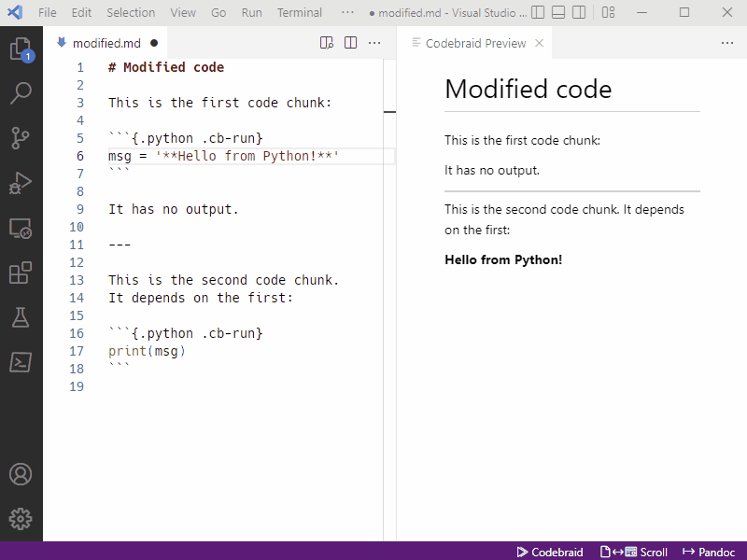Place cursor on line 6 msg assignment
The height and width of the screenshot is (560, 747).
pyautogui.click(x=223, y=156)
